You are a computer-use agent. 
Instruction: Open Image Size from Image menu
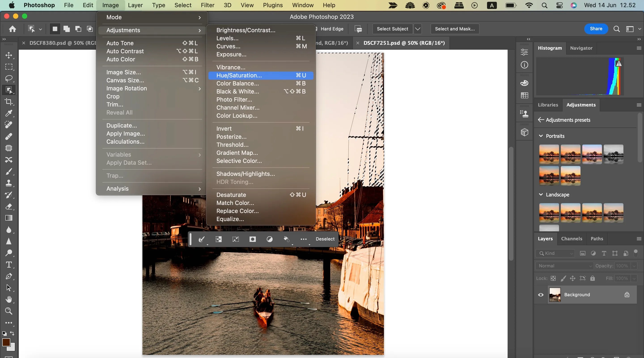click(x=152, y=72)
